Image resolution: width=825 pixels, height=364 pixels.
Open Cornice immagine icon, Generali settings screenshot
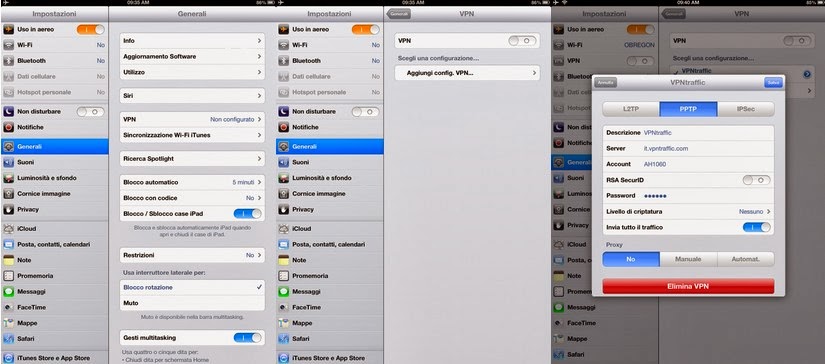(8, 194)
